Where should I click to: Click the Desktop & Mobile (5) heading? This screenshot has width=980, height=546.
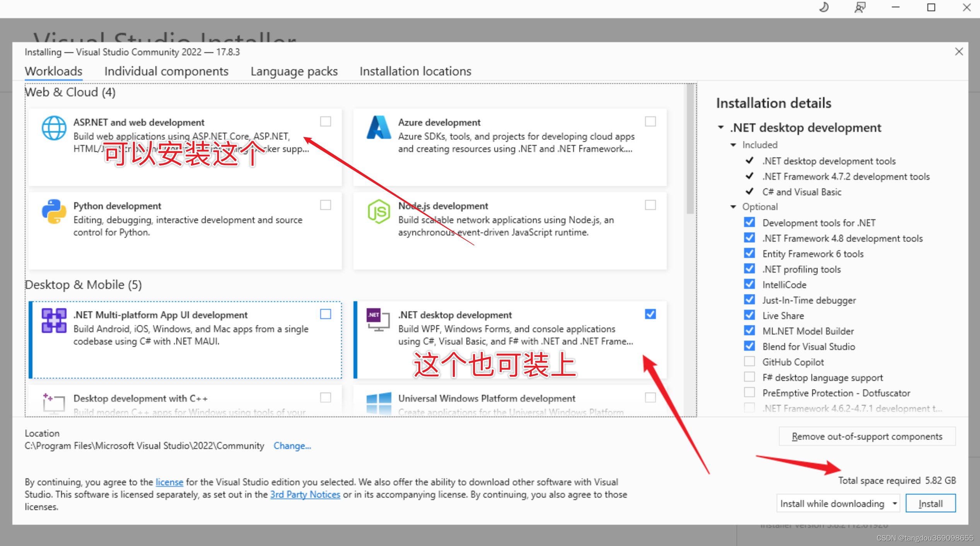click(83, 285)
